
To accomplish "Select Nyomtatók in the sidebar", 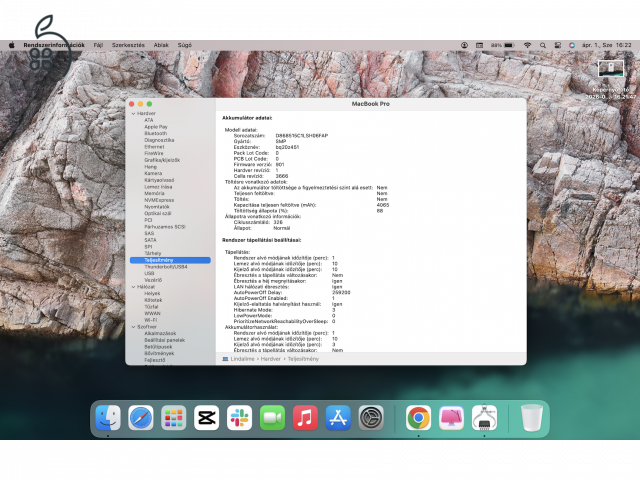I will (157, 207).
